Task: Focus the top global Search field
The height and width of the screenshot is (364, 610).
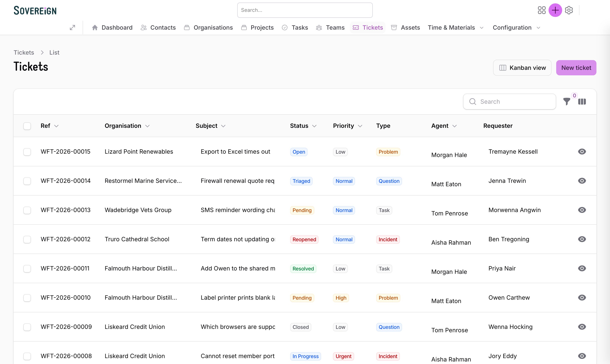Action: [x=305, y=10]
